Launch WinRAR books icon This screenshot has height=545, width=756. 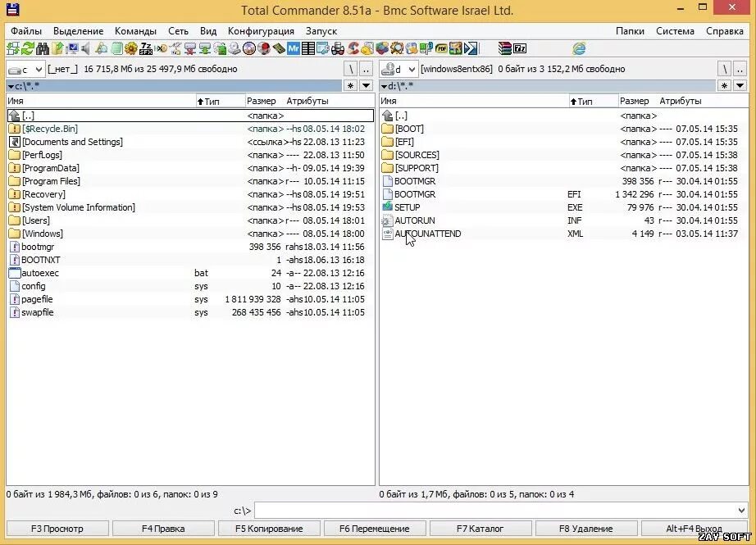tap(505, 48)
